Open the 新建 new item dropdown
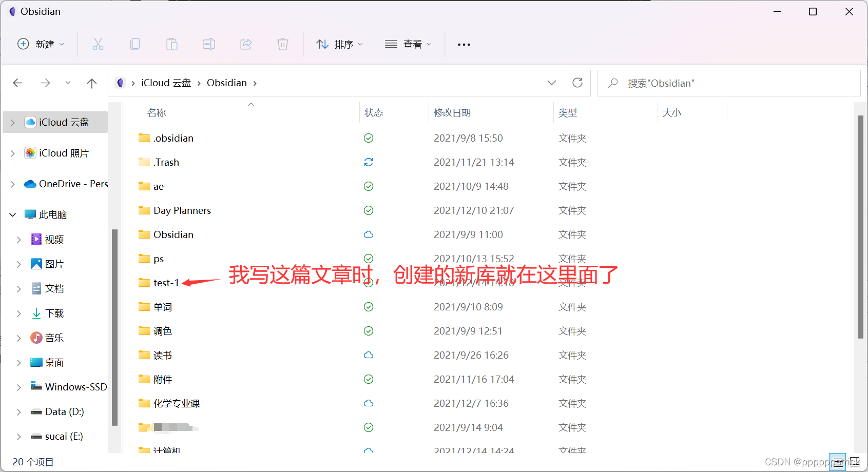Image resolution: width=868 pixels, height=472 pixels. point(41,44)
